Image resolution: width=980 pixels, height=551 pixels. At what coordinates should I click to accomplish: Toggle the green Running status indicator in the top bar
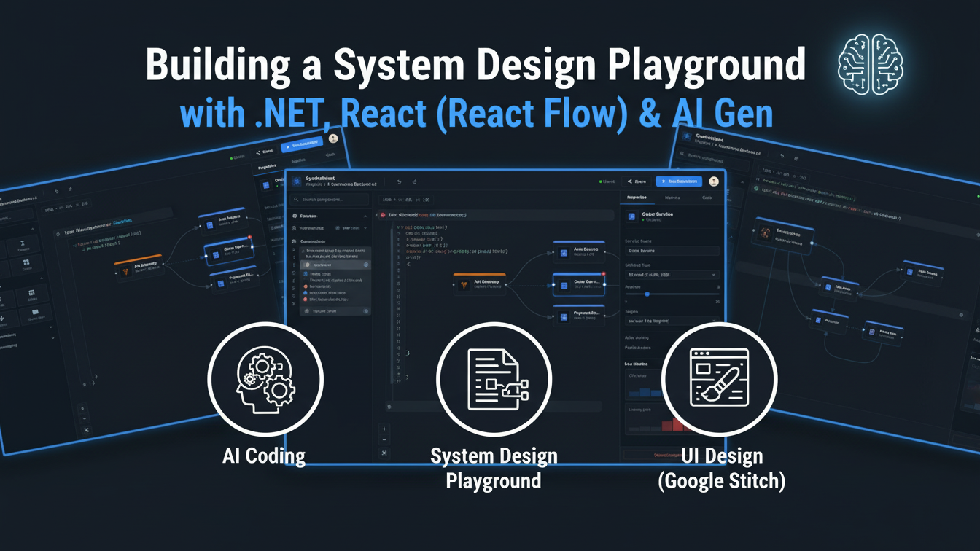tap(601, 181)
